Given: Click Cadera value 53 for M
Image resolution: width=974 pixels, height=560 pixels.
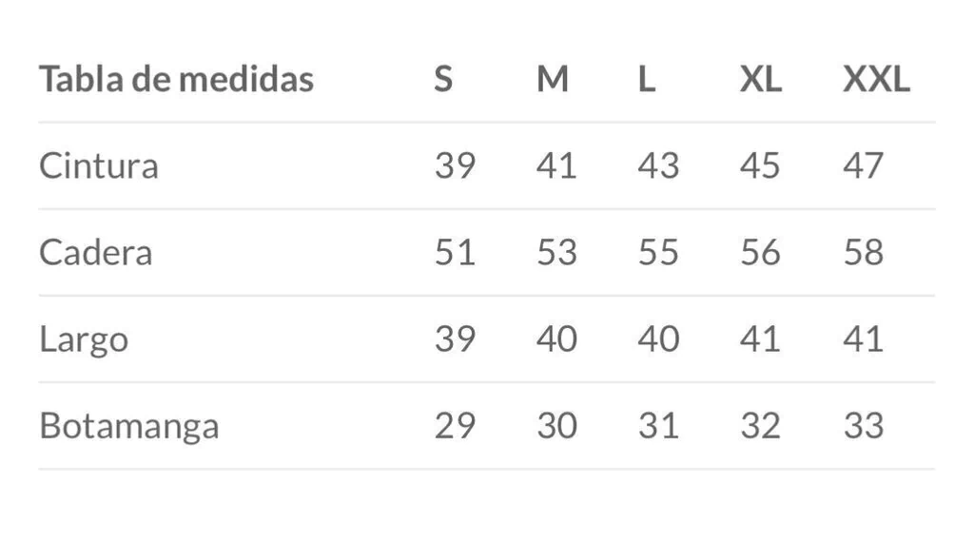Looking at the screenshot, I should click(x=556, y=253).
